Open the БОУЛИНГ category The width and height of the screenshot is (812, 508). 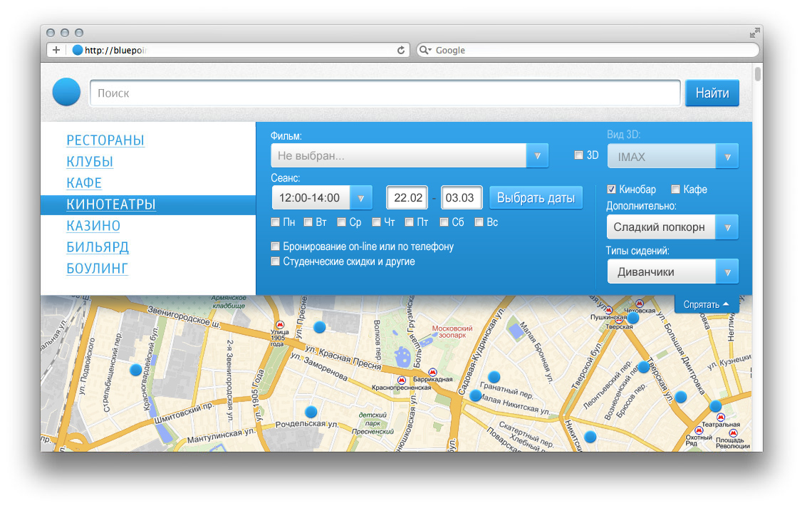pos(98,269)
